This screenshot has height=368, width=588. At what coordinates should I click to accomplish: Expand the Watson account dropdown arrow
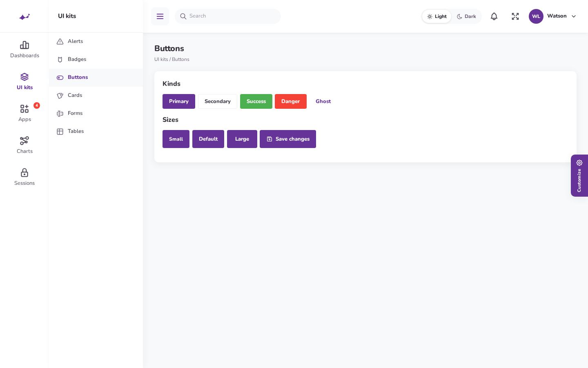click(x=574, y=16)
